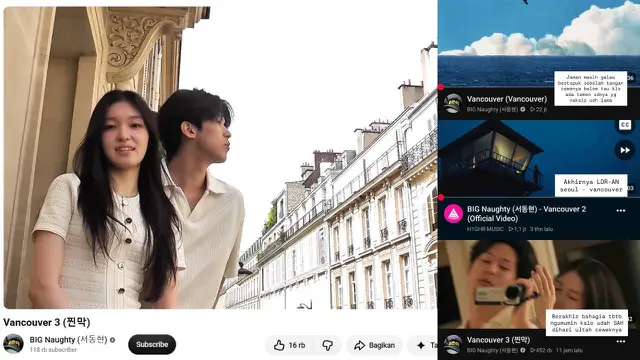Play the main Vancouver 3 video
The image size is (640, 360).
pos(220,158)
